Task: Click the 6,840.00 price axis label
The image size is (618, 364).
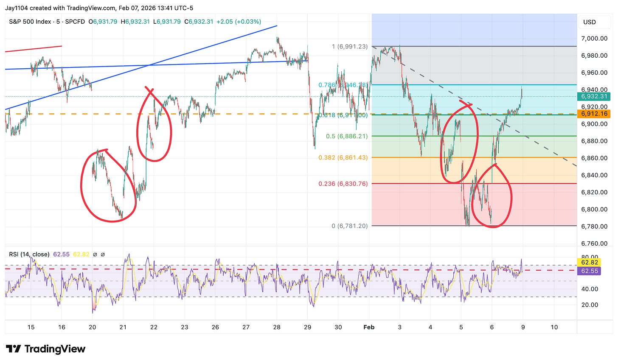Action: point(594,175)
